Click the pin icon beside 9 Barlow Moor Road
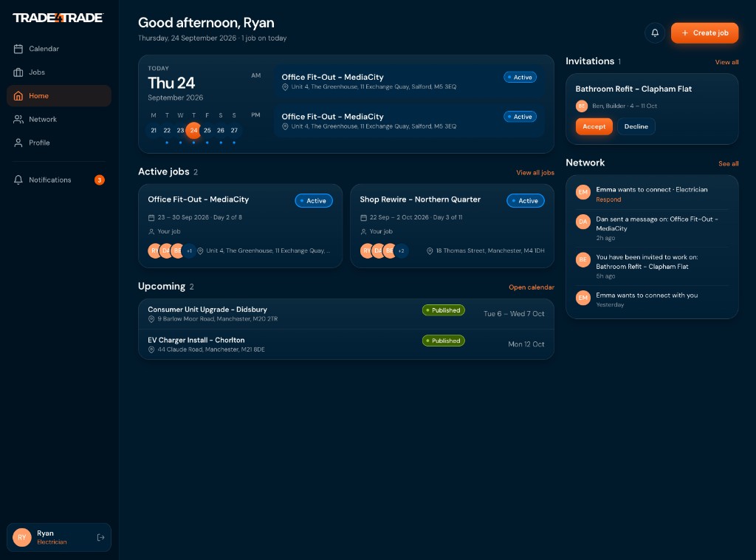The width and height of the screenshot is (756, 560). (x=151, y=319)
